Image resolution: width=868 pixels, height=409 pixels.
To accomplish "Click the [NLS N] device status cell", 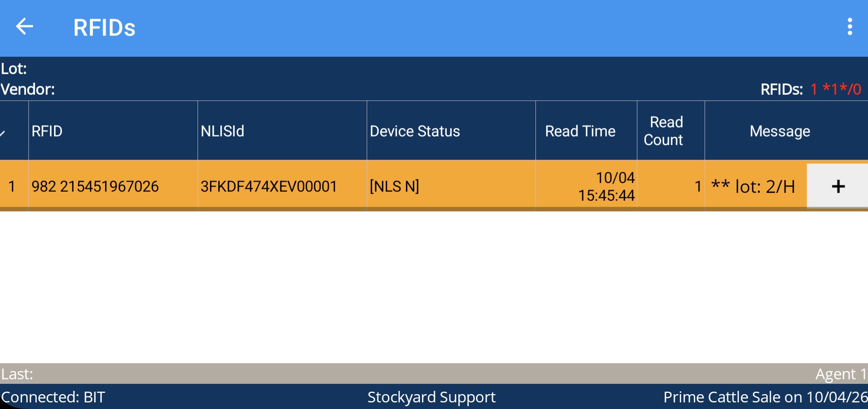I will click(x=394, y=186).
